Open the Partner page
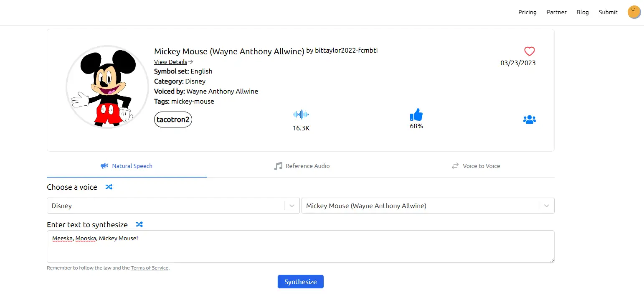 click(557, 12)
